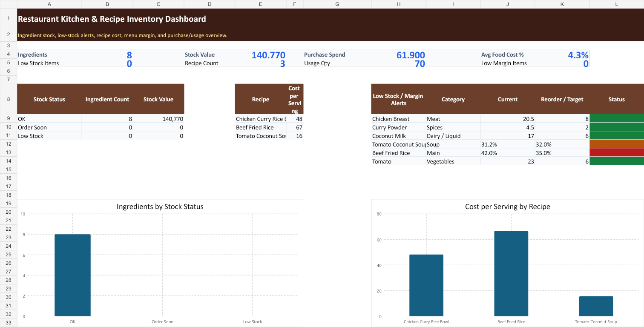Click the OK bar in the stock status chart
This screenshot has width=644, height=327.
pos(72,275)
